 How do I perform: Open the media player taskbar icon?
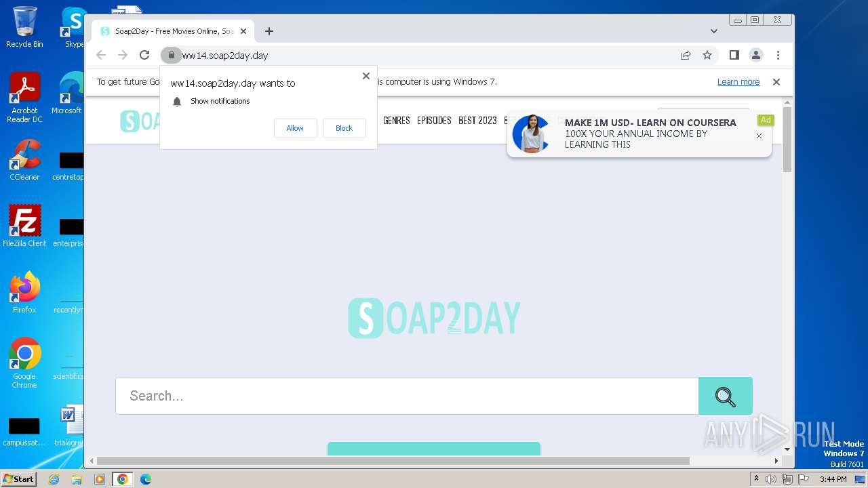tap(100, 479)
